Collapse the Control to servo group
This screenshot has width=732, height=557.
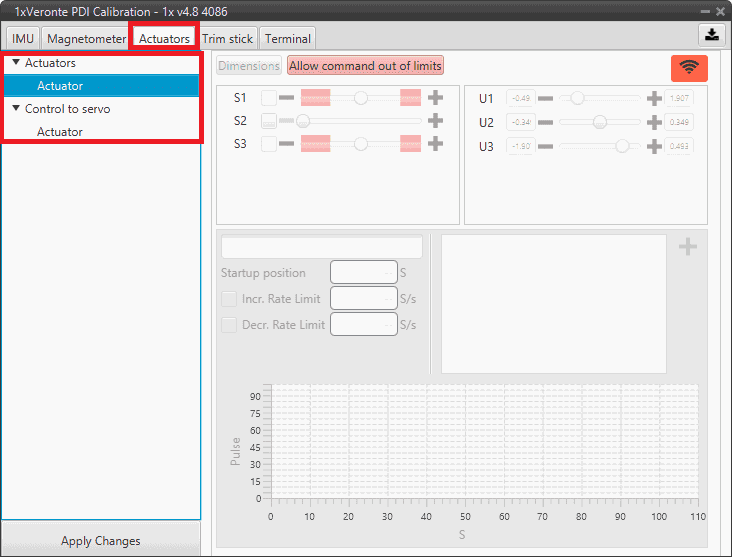16,108
